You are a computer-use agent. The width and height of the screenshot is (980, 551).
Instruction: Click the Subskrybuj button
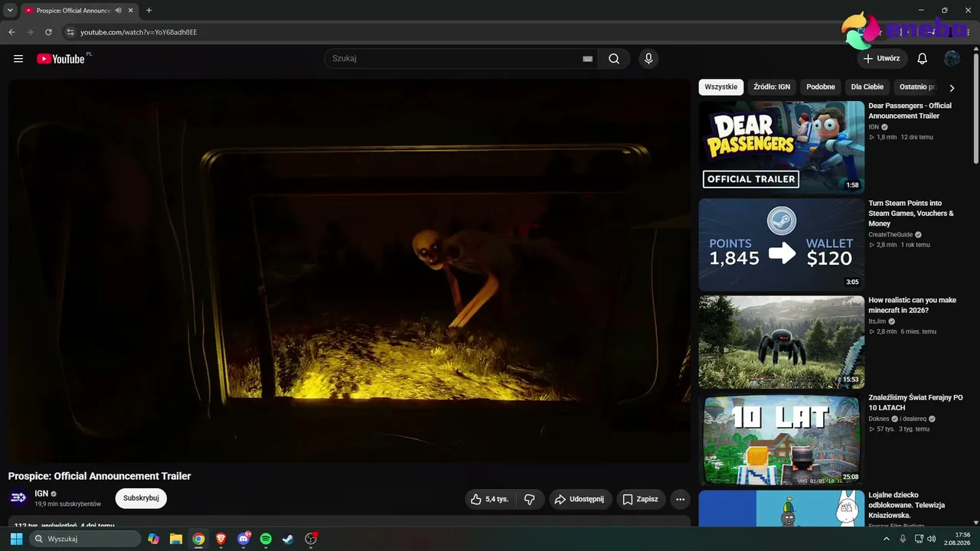[141, 498]
